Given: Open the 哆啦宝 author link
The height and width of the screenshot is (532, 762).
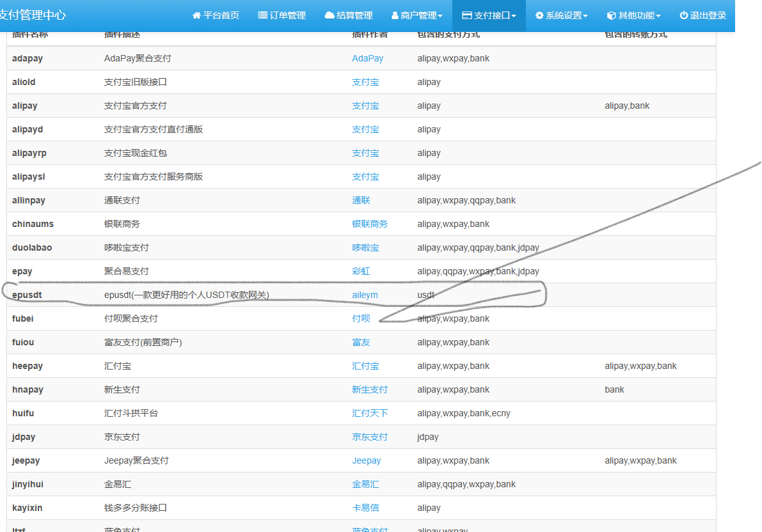Looking at the screenshot, I should [x=365, y=248].
